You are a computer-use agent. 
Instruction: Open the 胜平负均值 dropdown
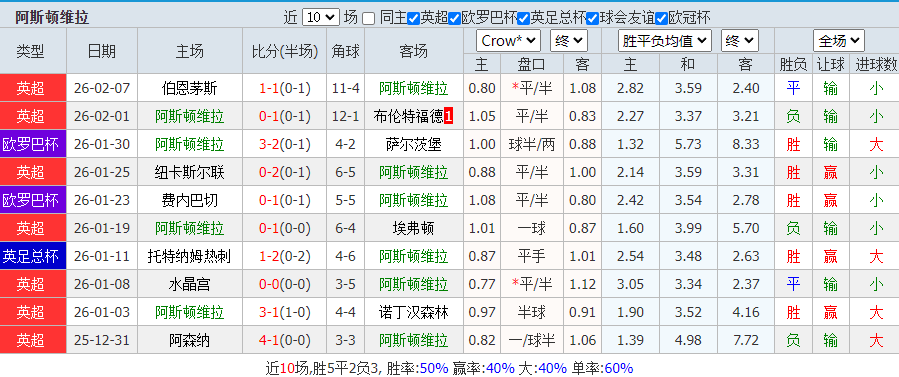665,41
